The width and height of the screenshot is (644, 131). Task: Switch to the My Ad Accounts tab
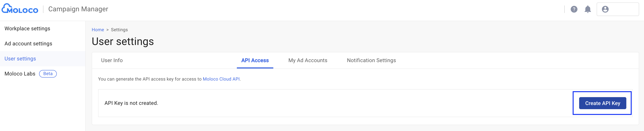click(x=308, y=60)
